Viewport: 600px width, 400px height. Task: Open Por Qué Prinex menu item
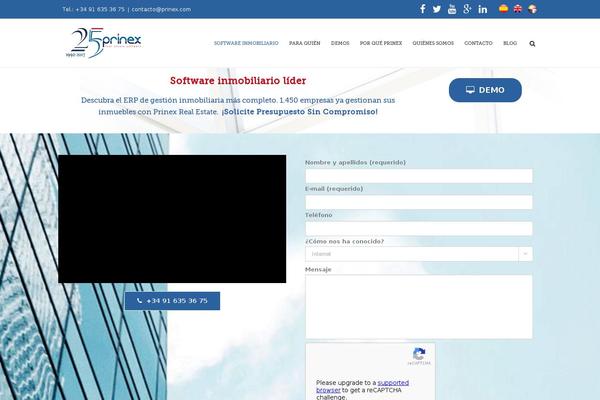381,43
